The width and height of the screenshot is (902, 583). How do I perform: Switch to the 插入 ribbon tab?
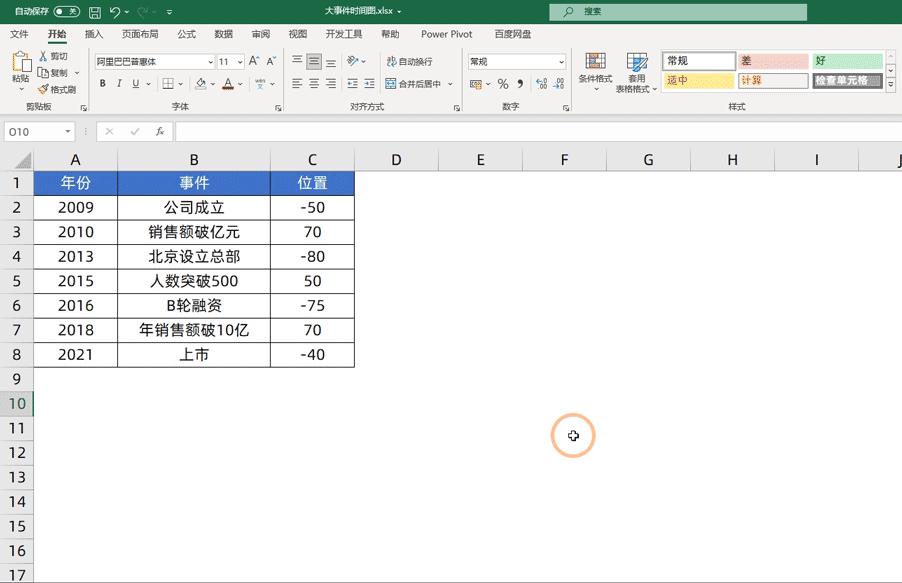pyautogui.click(x=94, y=33)
